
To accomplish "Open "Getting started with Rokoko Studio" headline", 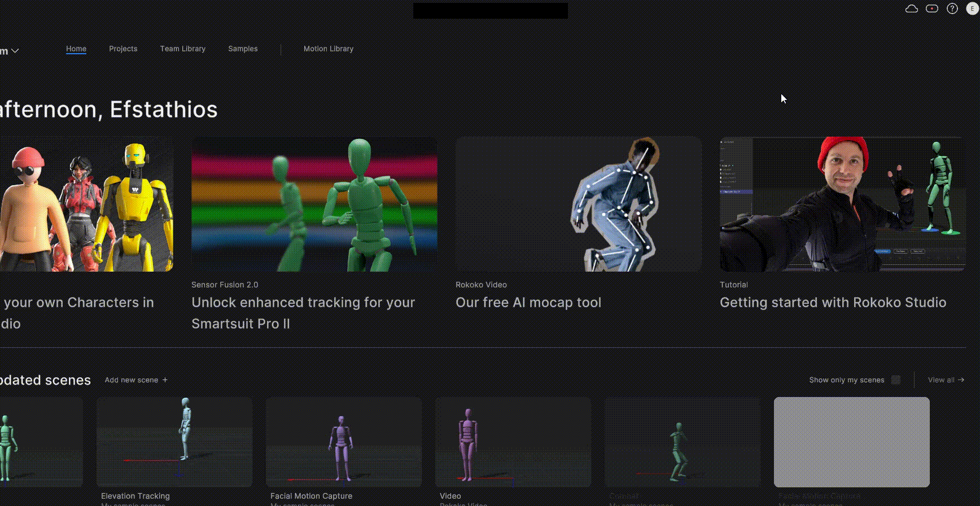I will (x=833, y=303).
